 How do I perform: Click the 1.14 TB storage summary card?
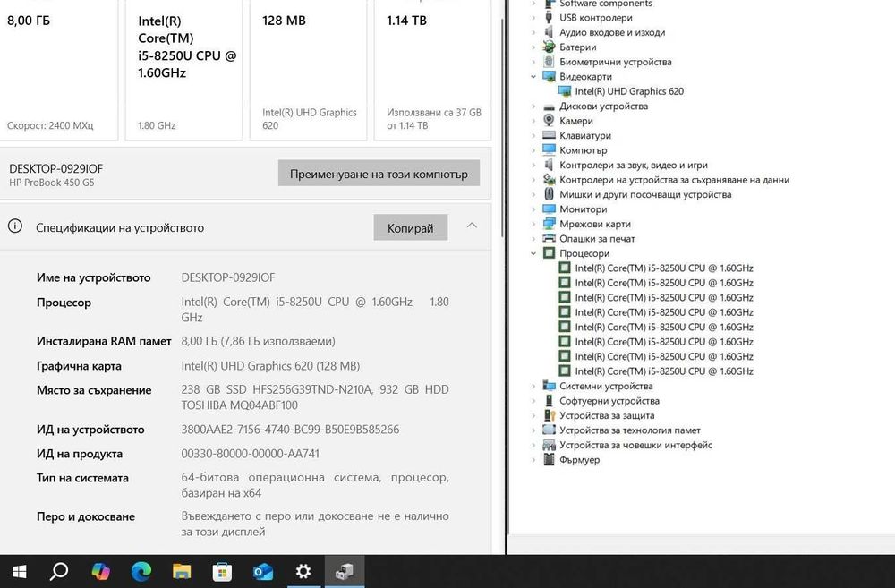[x=432, y=70]
